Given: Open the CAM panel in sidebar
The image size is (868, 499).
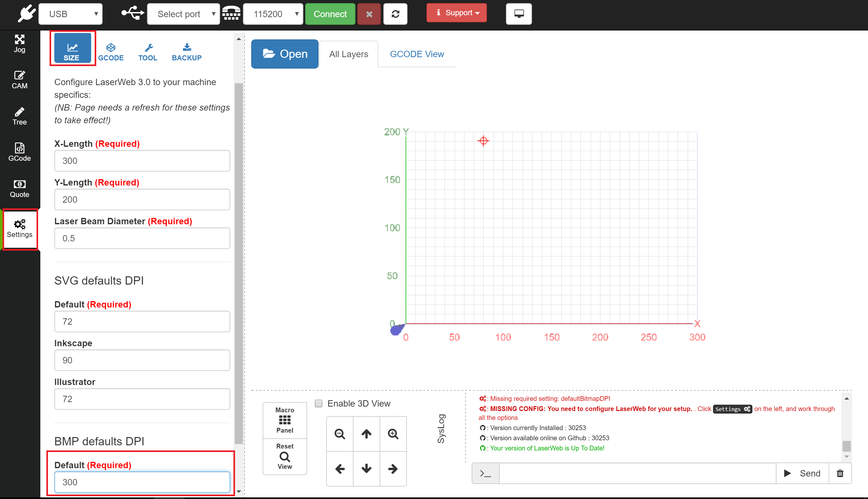Looking at the screenshot, I should pos(20,80).
